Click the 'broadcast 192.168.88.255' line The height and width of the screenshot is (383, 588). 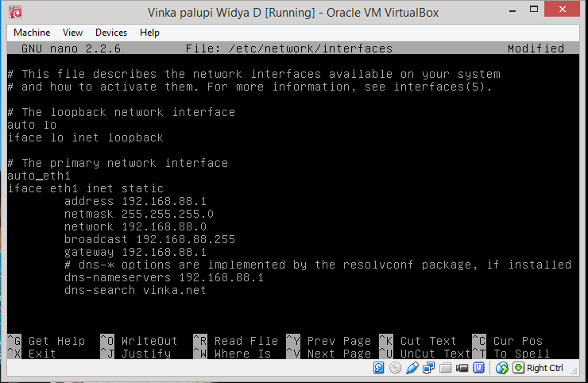click(149, 239)
